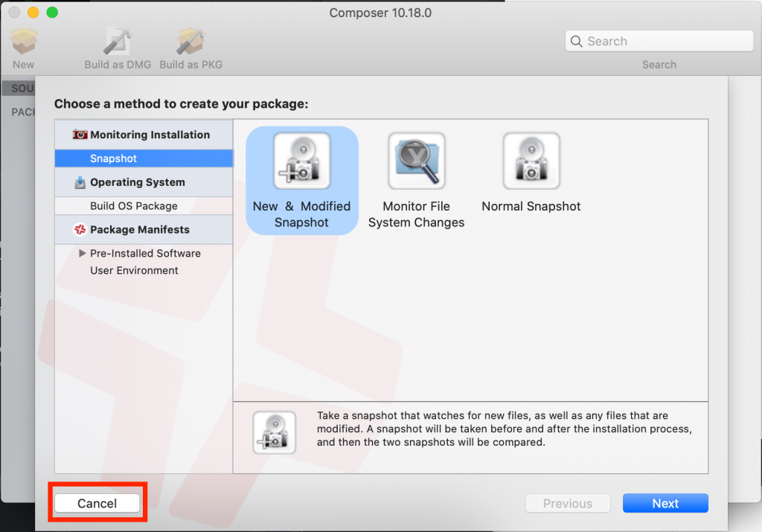Click the Previous button
Viewport: 762px width, 532px height.
click(x=568, y=503)
